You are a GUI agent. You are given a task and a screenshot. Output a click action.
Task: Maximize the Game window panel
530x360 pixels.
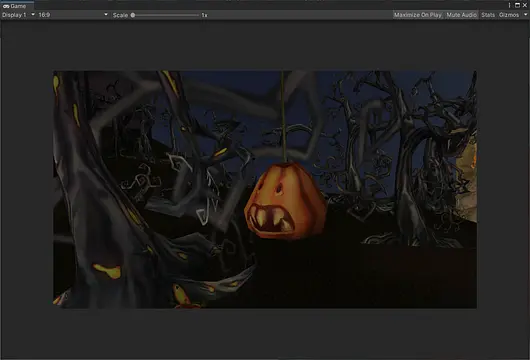tap(517, 5)
